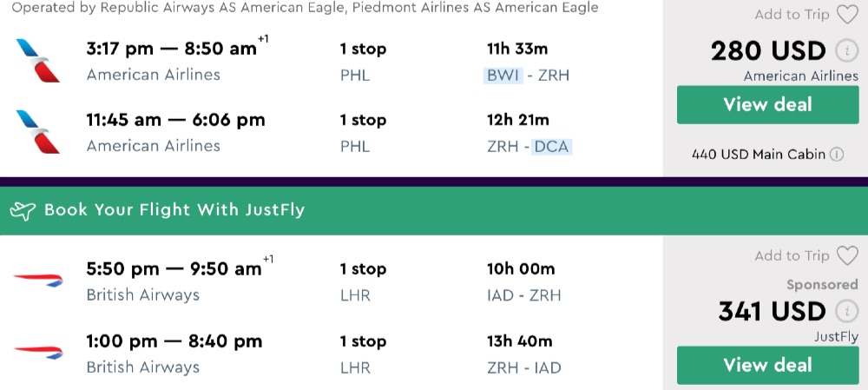The width and height of the screenshot is (868, 390).
Task: Save American Airlines trip with heart icon
Action: (x=846, y=15)
